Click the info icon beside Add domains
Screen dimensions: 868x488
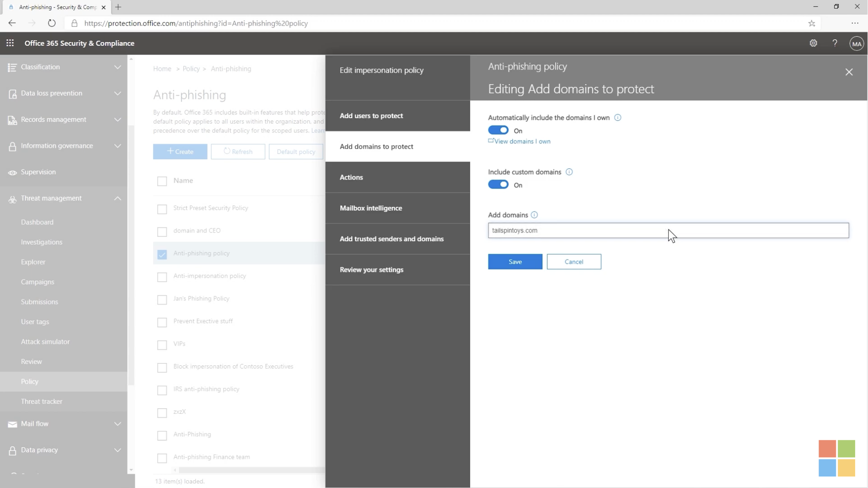click(x=534, y=215)
